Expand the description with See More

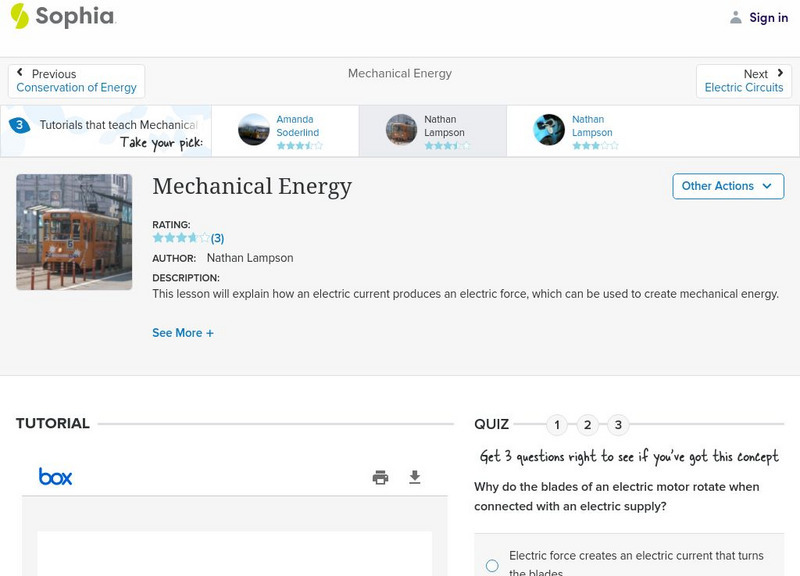click(183, 332)
